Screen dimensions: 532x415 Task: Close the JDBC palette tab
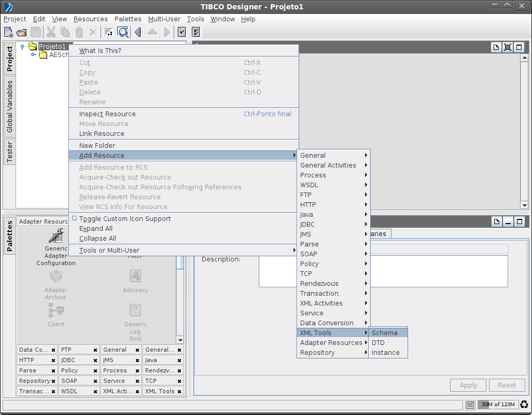tap(95, 361)
